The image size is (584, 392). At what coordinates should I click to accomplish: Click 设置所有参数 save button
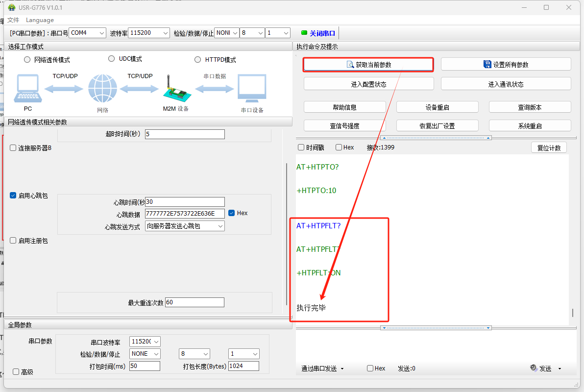[x=506, y=64]
